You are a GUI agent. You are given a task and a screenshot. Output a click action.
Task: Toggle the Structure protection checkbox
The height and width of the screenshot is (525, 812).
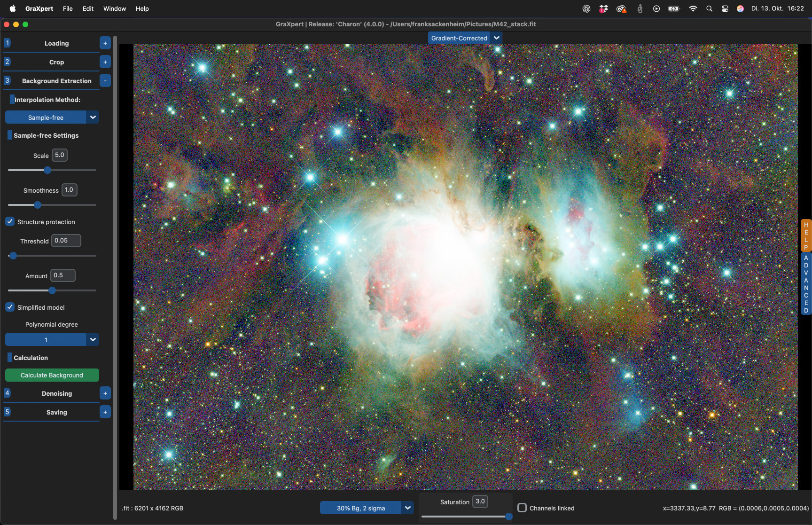(x=10, y=221)
